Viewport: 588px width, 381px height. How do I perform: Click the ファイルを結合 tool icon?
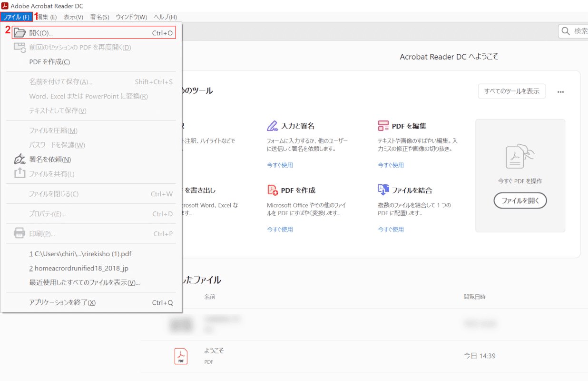point(383,190)
